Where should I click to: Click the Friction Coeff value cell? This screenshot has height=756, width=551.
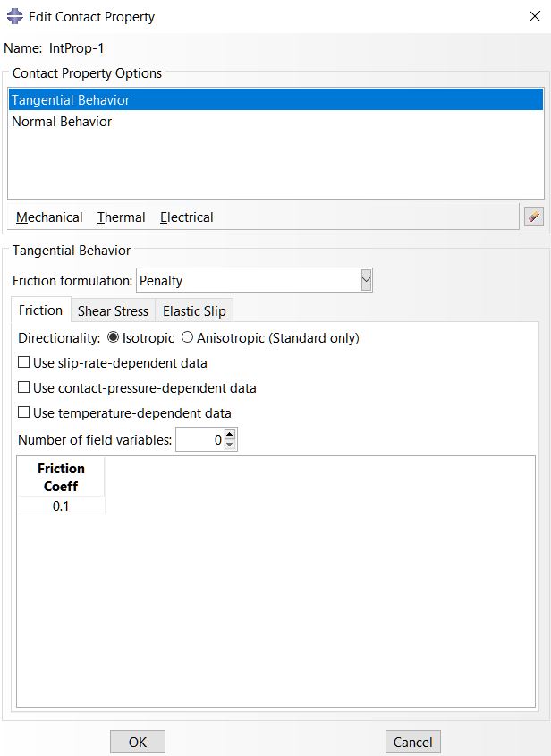pyautogui.click(x=61, y=506)
